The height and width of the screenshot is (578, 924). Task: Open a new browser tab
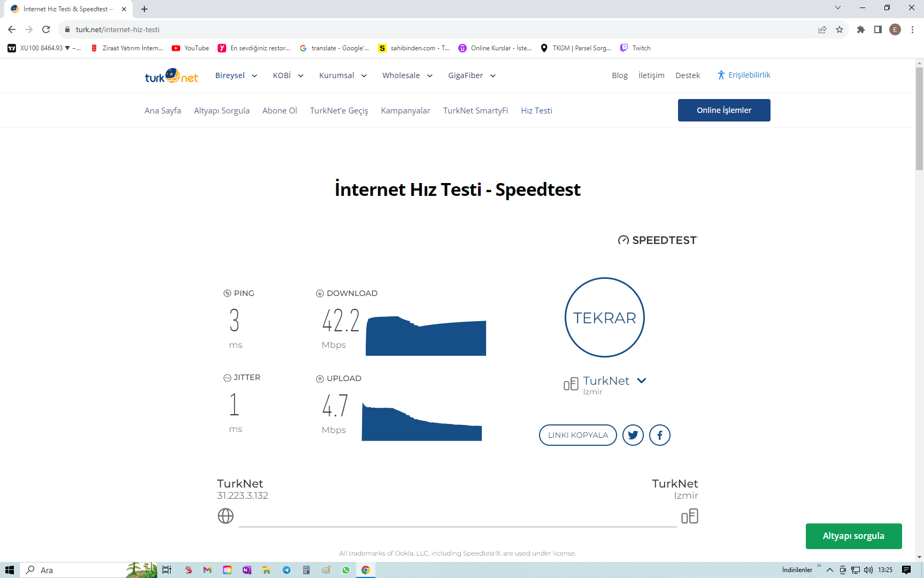(x=144, y=9)
